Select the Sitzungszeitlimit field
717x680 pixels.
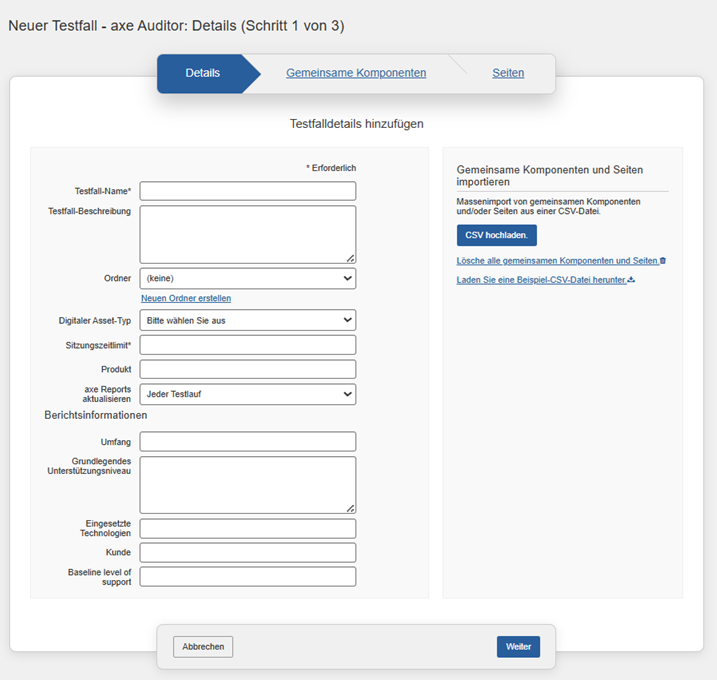coord(248,345)
